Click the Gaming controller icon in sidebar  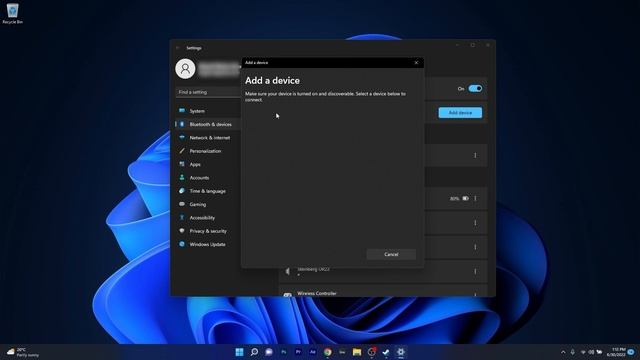point(182,204)
